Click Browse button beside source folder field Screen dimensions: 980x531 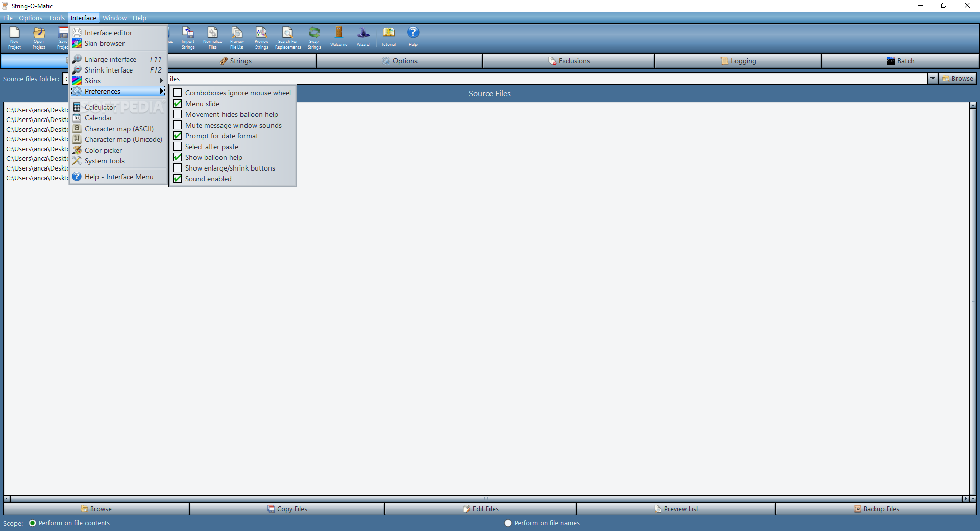point(958,79)
